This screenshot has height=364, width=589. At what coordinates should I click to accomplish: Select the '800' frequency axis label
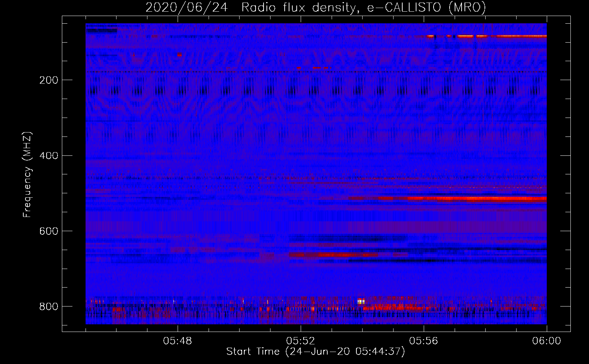point(49,306)
